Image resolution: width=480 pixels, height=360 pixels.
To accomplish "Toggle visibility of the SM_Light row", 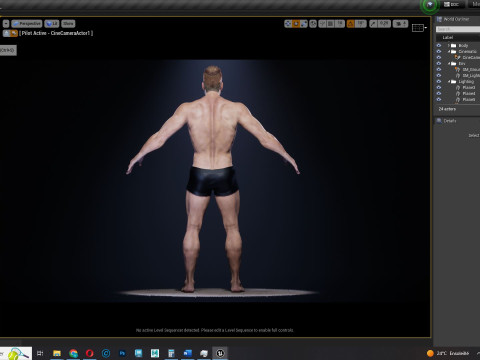I will coord(439,76).
